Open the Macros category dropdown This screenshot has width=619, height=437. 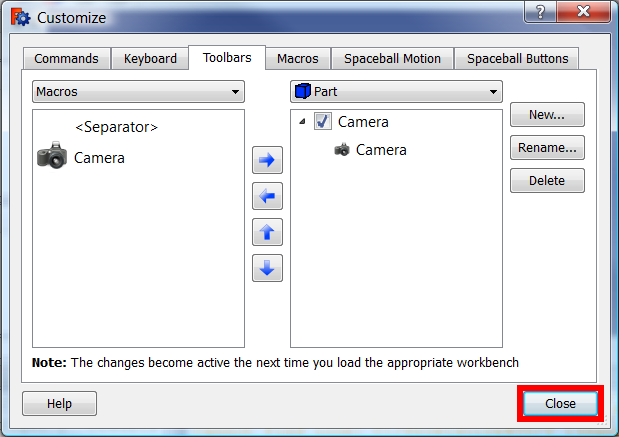point(138,92)
